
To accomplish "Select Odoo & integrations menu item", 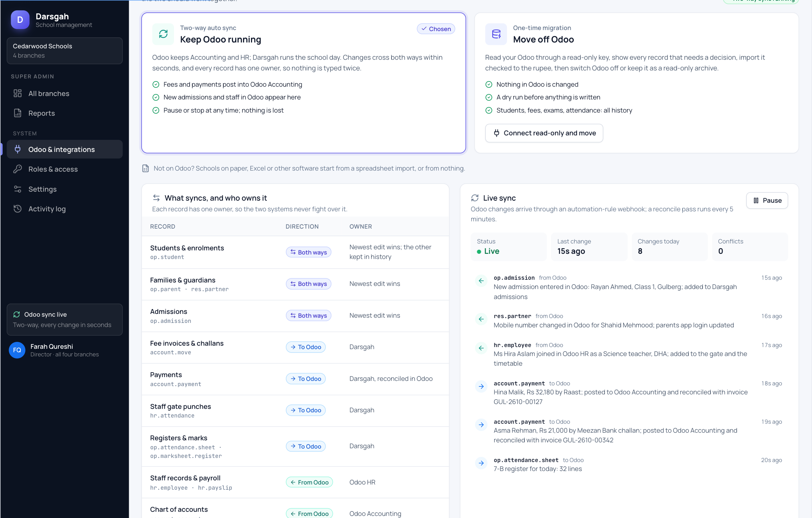I will coord(65,149).
